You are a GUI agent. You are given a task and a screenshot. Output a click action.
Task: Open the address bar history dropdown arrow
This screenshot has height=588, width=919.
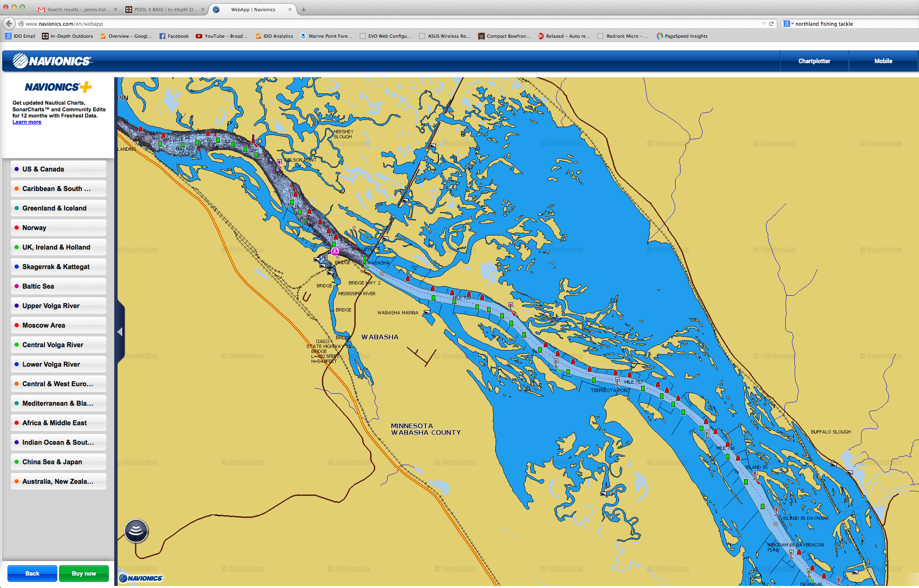pos(764,24)
